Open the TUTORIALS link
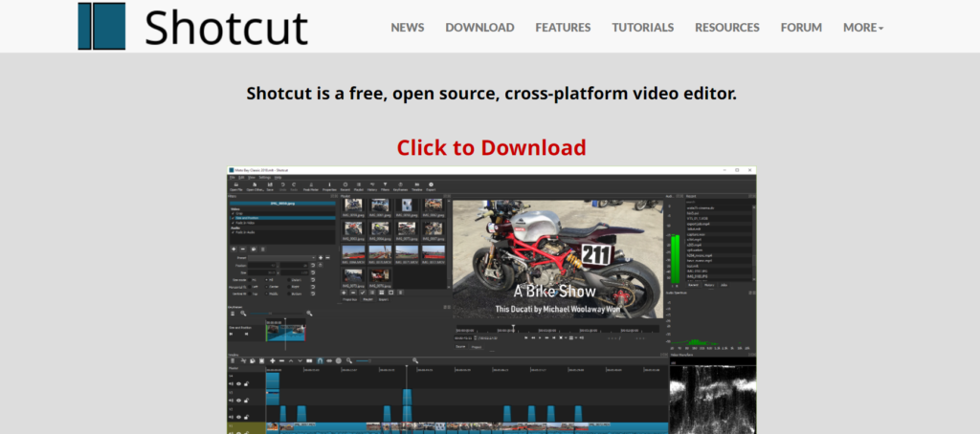The height and width of the screenshot is (434, 980). [642, 28]
